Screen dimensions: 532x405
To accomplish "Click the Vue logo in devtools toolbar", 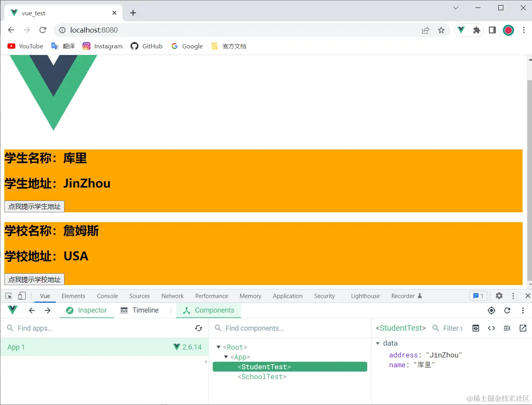I will [13, 310].
